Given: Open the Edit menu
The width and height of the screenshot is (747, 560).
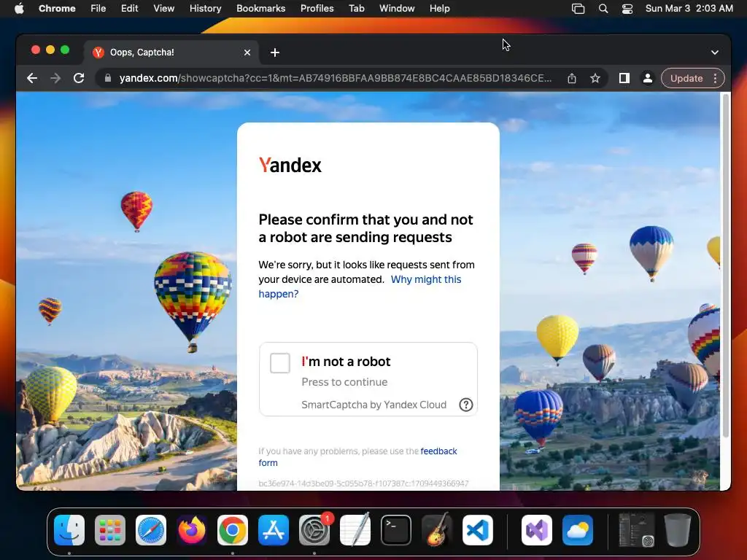Looking at the screenshot, I should [x=129, y=8].
